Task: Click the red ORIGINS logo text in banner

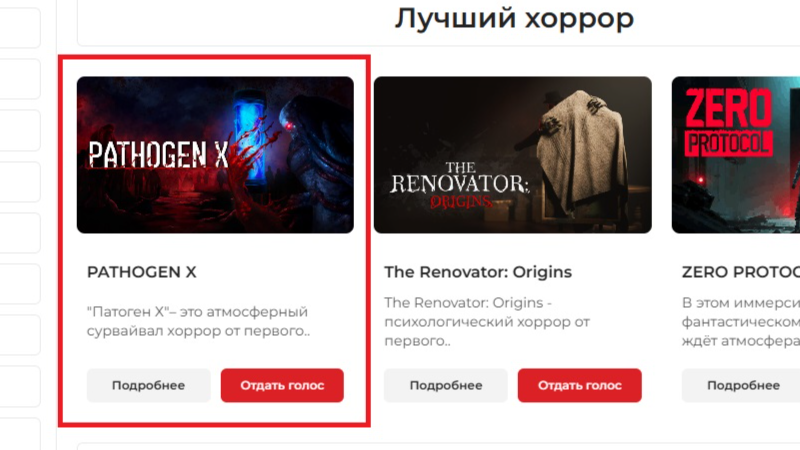Action: click(461, 202)
